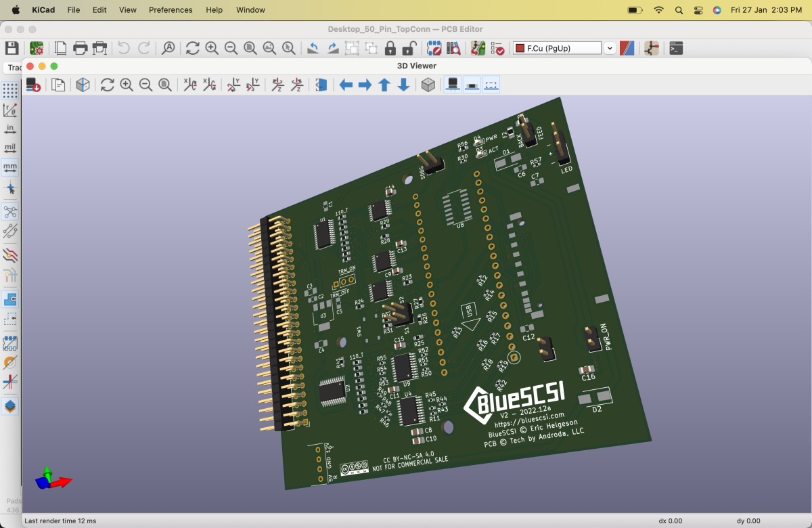Flip board view in 3D Viewer
Screen dimensions: 812x528
[x=321, y=85]
